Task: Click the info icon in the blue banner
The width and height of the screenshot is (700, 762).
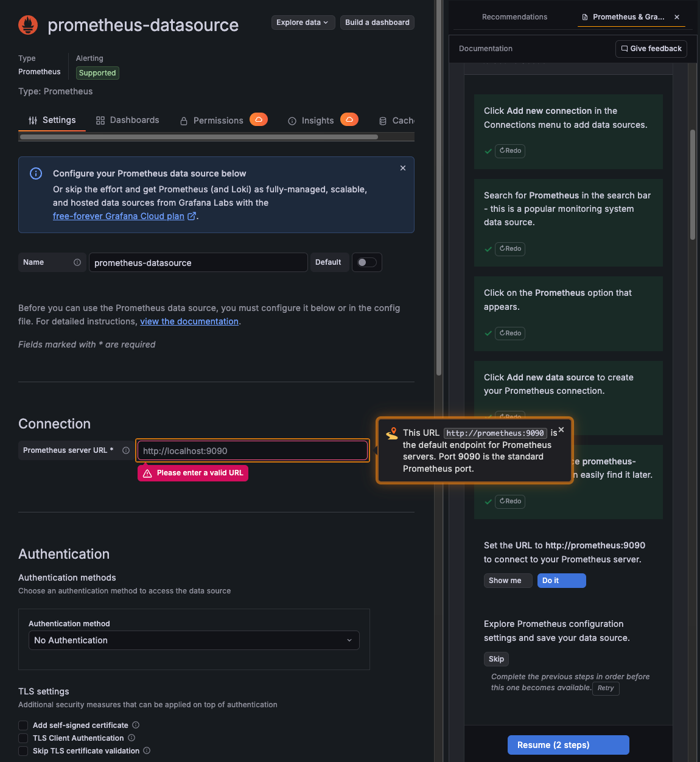Action: coord(36,173)
